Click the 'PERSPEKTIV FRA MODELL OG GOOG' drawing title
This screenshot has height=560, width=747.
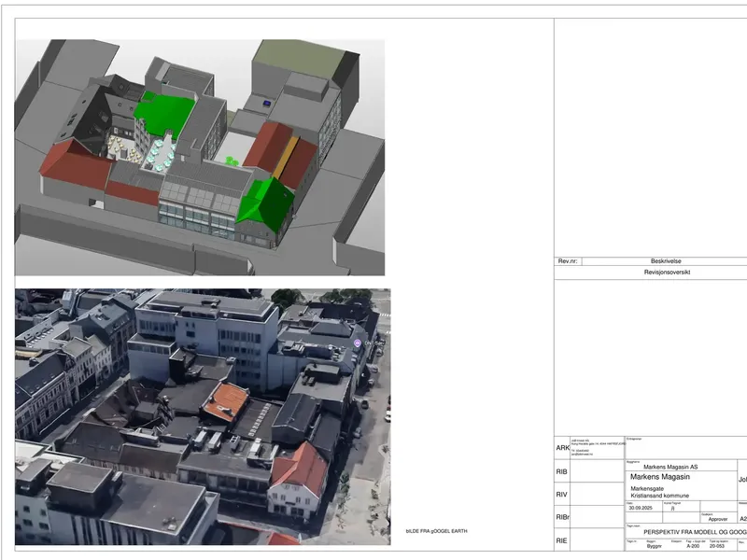[x=695, y=532]
